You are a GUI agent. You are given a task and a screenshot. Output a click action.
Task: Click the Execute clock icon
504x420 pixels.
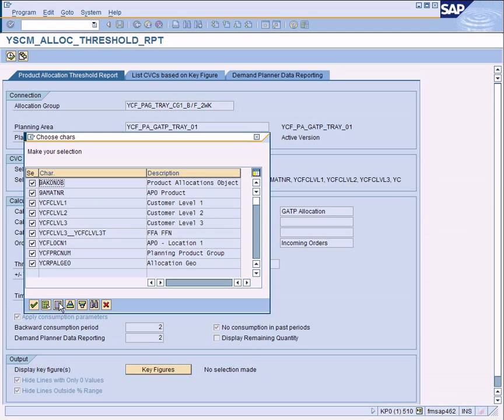pos(11,56)
